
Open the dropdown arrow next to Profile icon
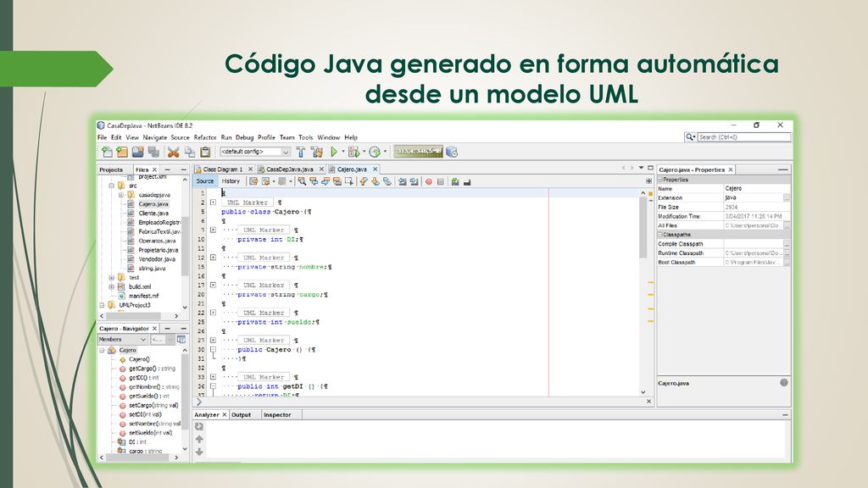[386, 152]
